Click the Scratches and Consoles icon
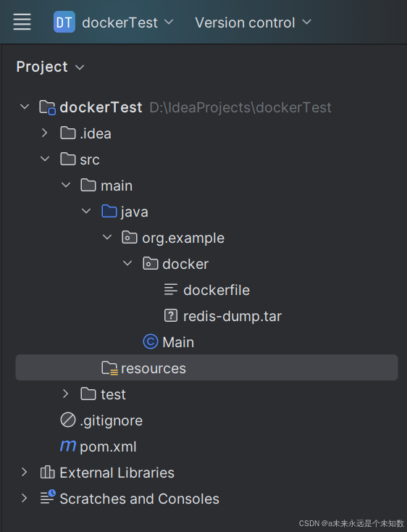 click(x=48, y=497)
